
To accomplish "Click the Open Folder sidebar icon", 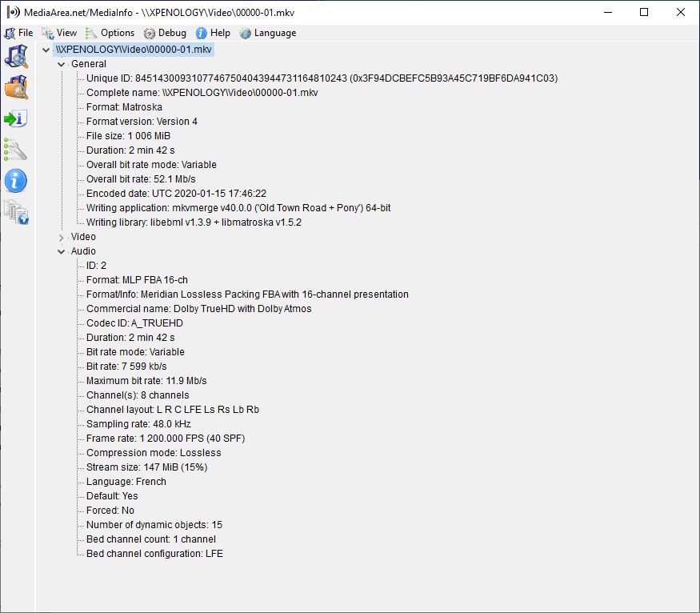I will click(x=17, y=87).
